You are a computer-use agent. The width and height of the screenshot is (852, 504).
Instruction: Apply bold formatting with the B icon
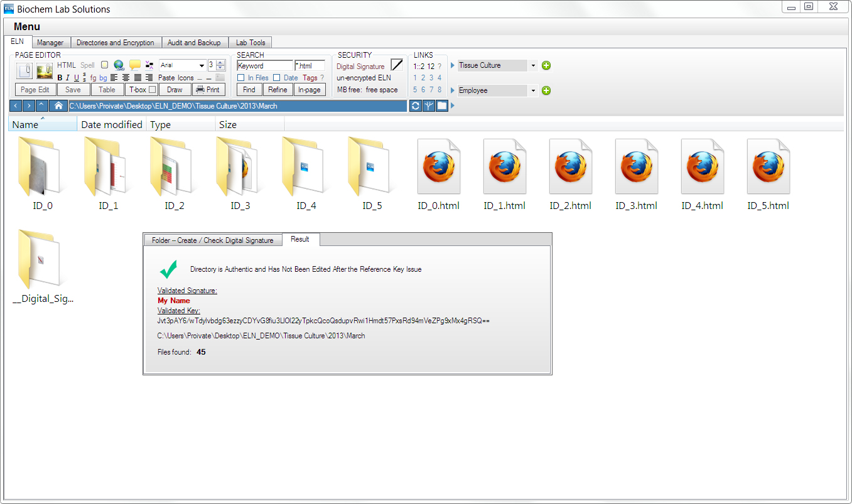click(x=60, y=78)
